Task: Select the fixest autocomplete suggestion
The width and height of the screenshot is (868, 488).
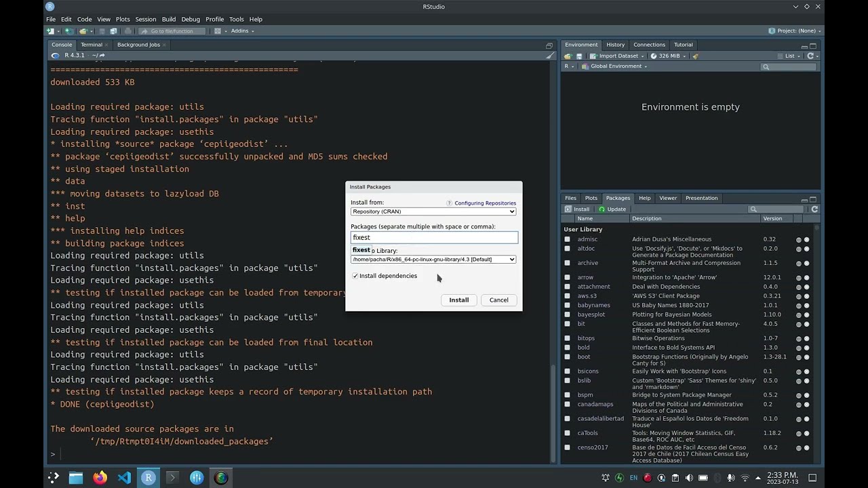Action: 361,250
